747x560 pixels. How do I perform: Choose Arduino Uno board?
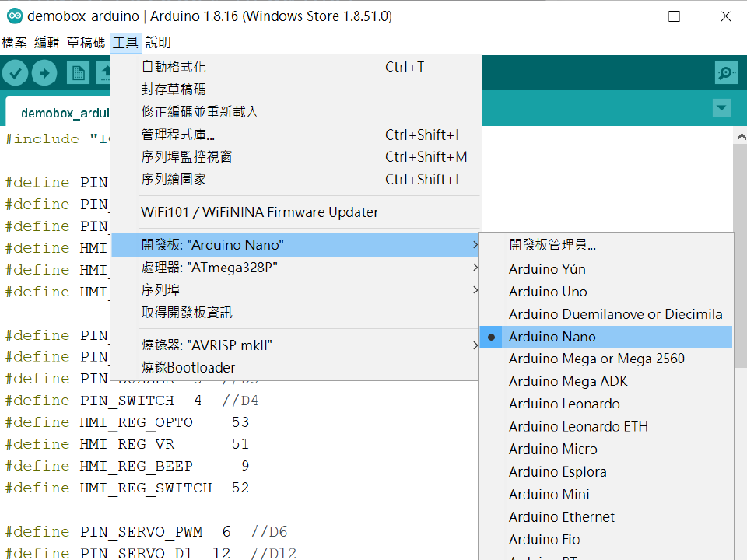[x=548, y=292]
